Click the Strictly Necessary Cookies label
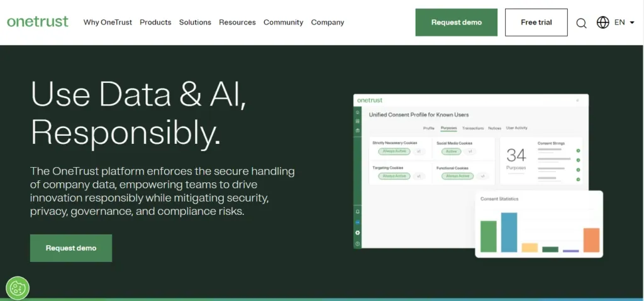This screenshot has height=301, width=644. [x=395, y=143]
